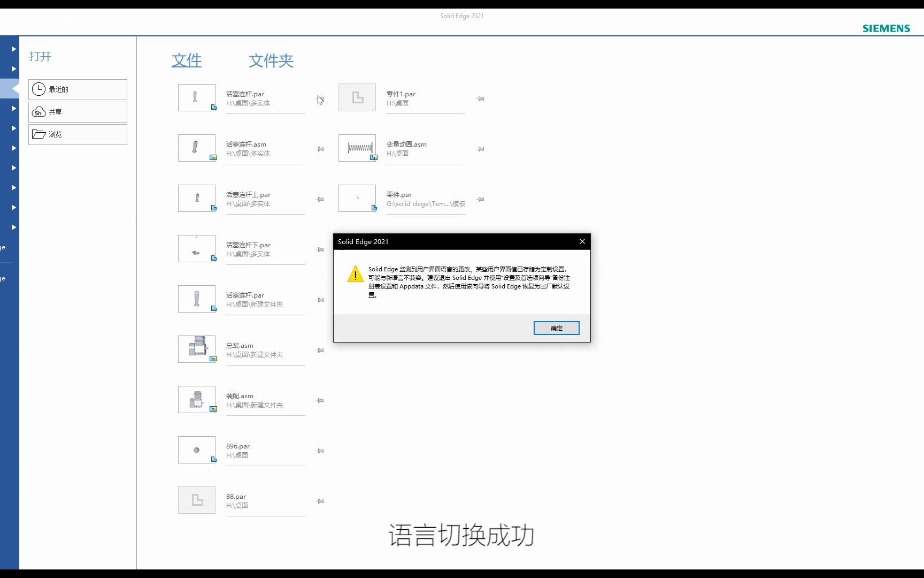
Task: Open the 共享 shared files section
Action: (x=78, y=112)
